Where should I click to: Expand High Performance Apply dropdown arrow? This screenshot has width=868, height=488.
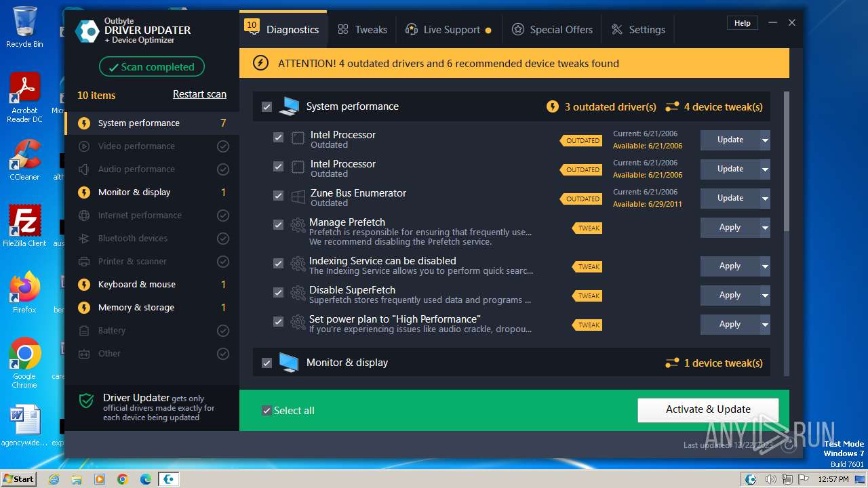pyautogui.click(x=765, y=325)
